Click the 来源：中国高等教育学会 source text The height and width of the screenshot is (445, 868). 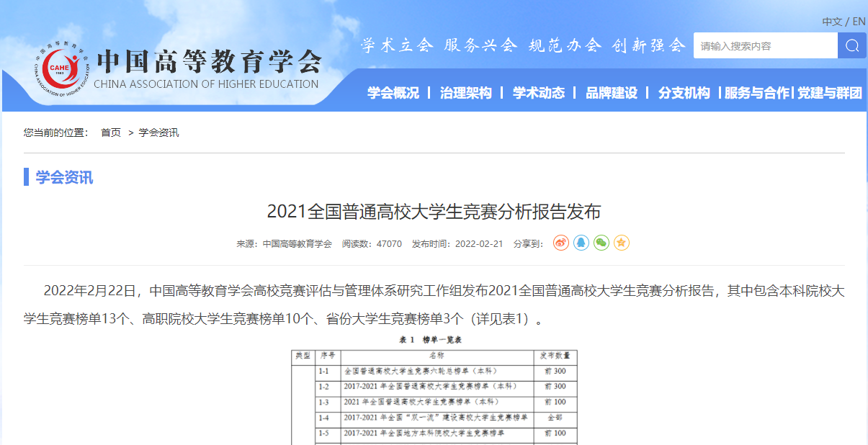tap(285, 244)
